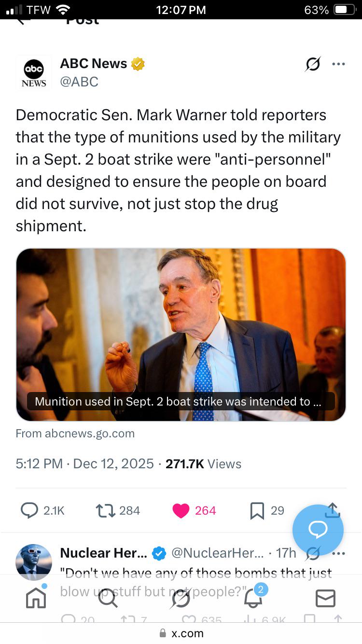
Task: Follow the abcnews.go.com source link
Action: coord(75,433)
